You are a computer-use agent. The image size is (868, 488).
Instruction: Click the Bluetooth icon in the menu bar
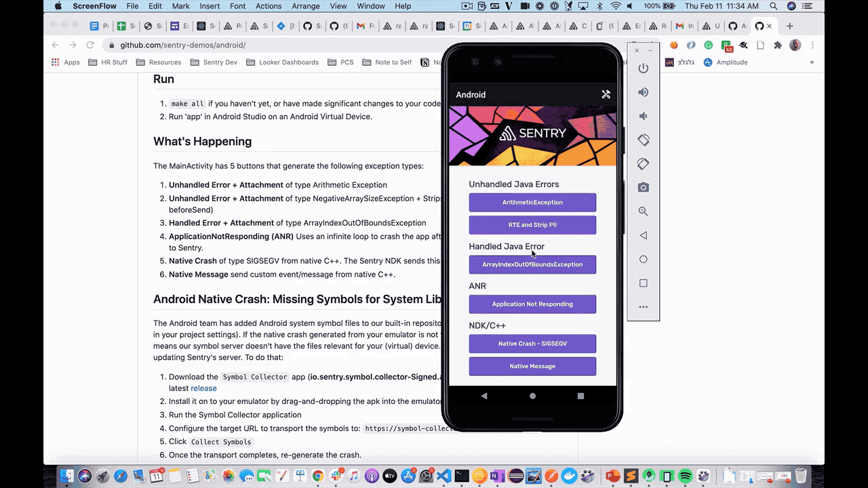point(600,6)
